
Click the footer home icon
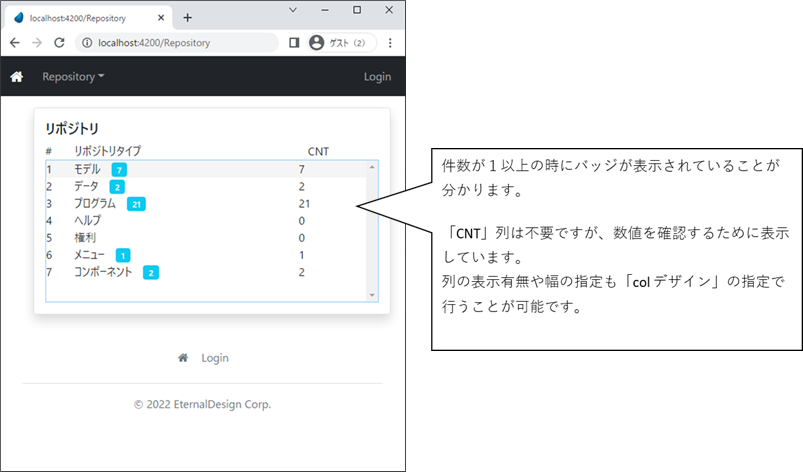click(183, 358)
